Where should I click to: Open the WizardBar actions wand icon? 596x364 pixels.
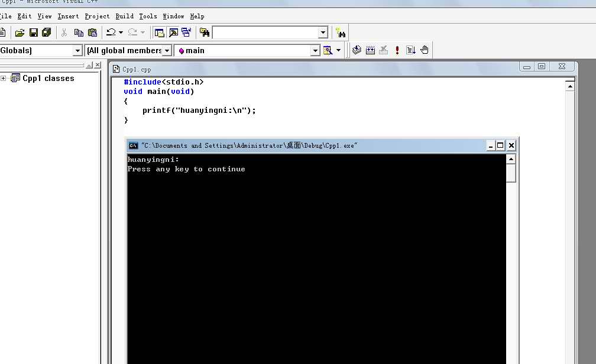tap(328, 50)
